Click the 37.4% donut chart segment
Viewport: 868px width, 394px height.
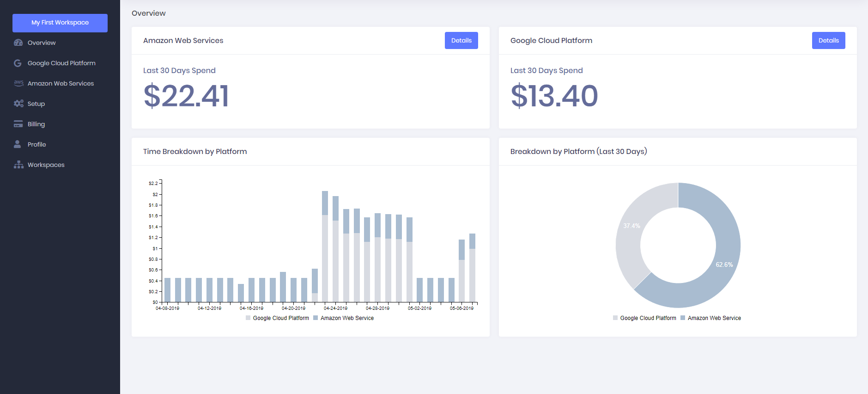coord(631,226)
